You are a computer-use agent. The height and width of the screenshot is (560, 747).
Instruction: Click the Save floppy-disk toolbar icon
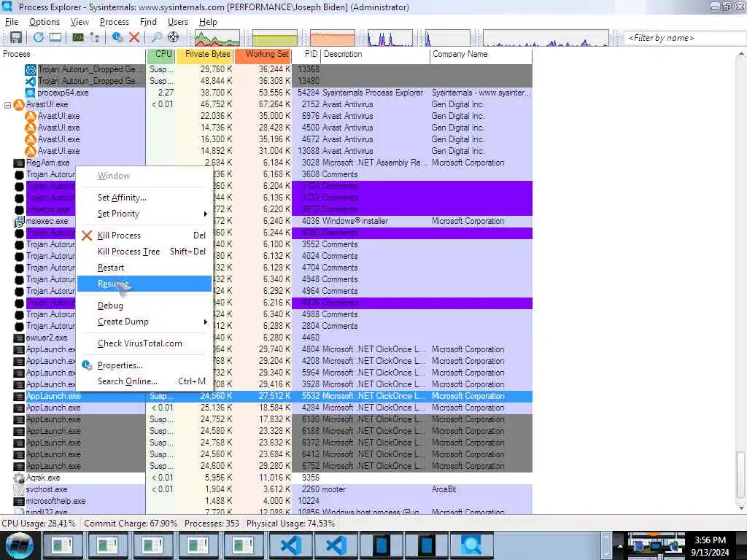coord(16,37)
